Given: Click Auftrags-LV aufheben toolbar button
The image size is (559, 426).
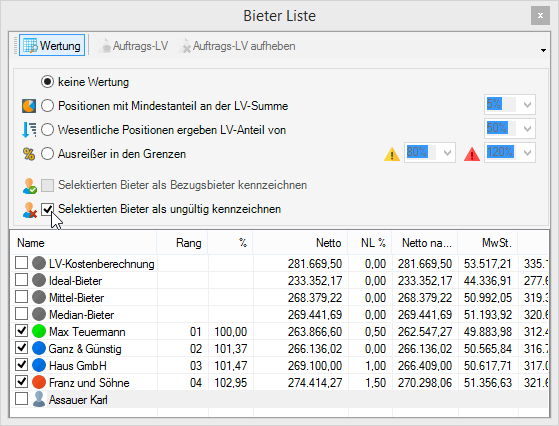Looking at the screenshot, I should 237,46.
